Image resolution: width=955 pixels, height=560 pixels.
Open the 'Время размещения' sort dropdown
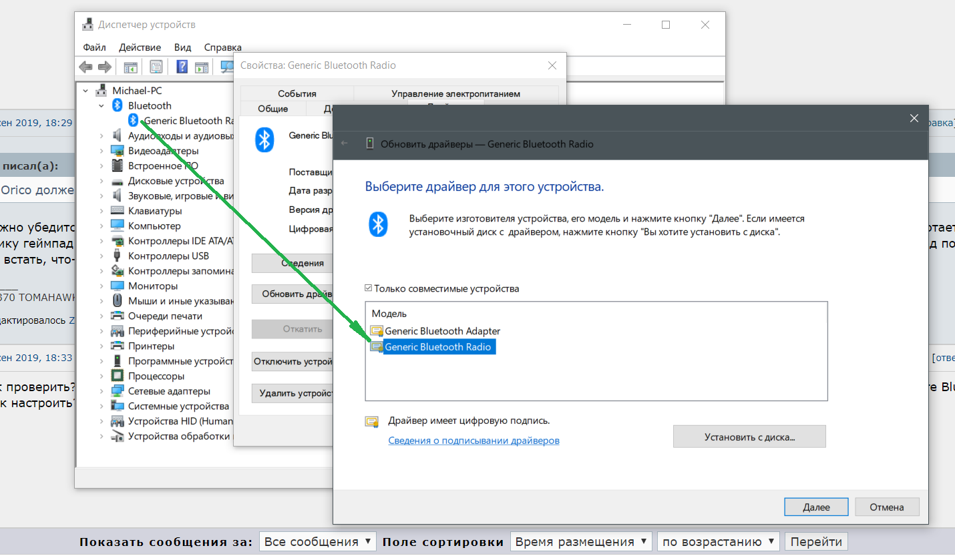(581, 541)
